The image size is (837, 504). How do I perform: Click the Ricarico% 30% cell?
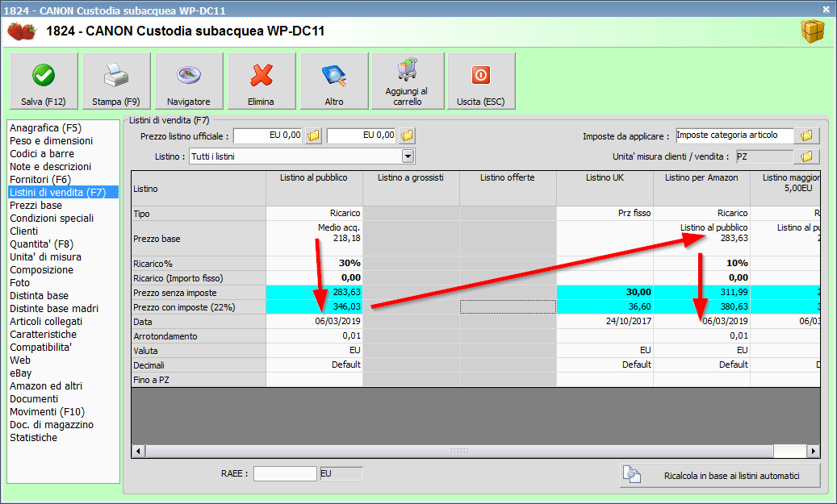click(315, 263)
